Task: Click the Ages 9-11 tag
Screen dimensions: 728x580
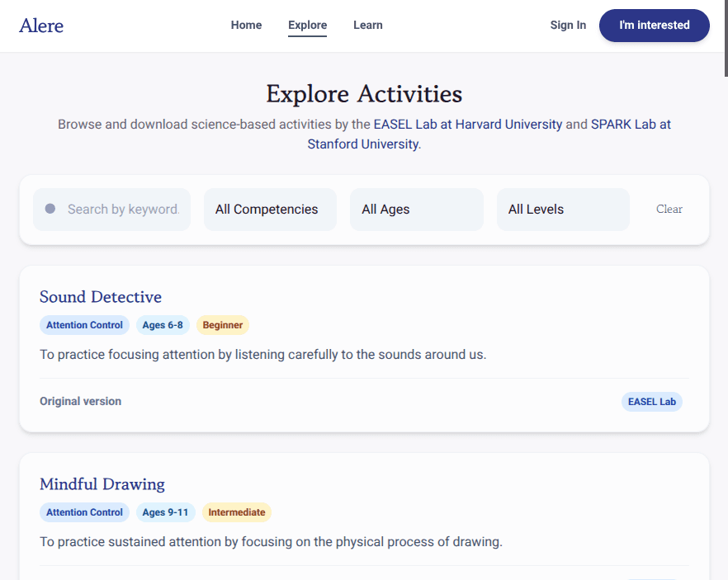Action: 165,512
